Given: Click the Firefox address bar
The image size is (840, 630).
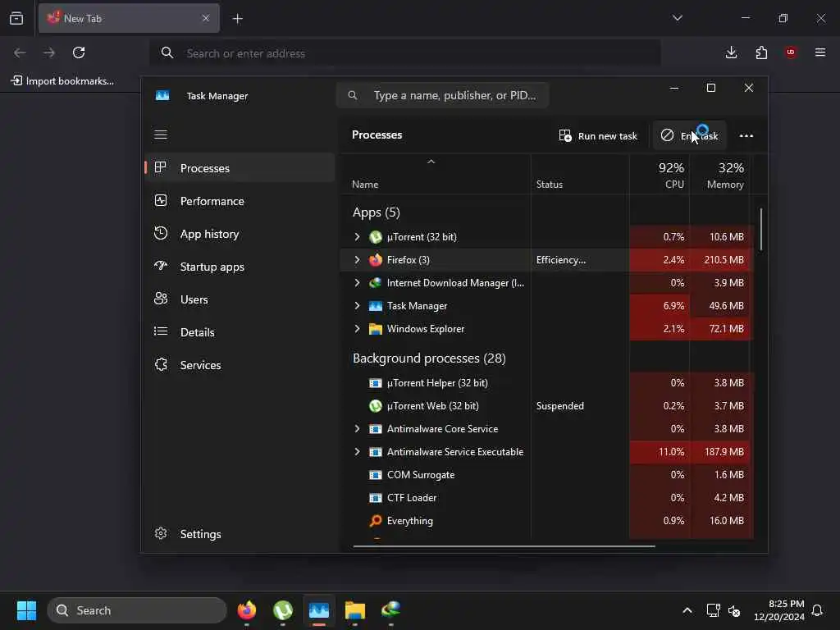Looking at the screenshot, I should click(405, 53).
